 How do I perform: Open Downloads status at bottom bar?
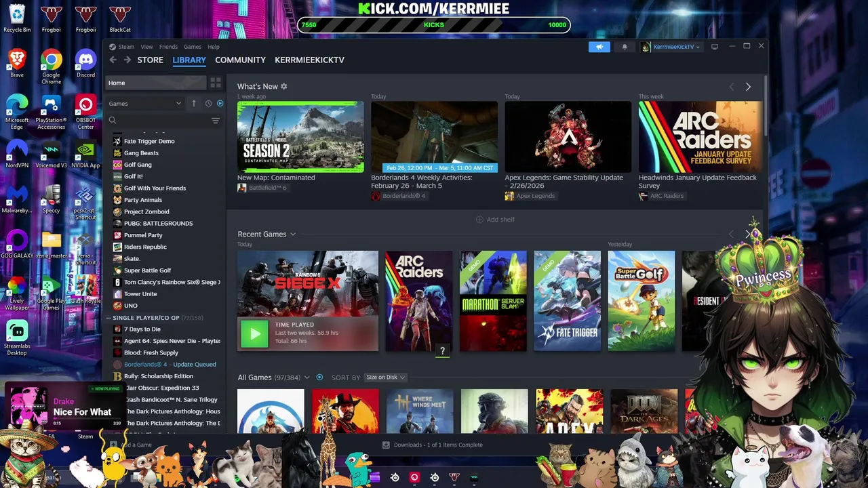tap(433, 445)
